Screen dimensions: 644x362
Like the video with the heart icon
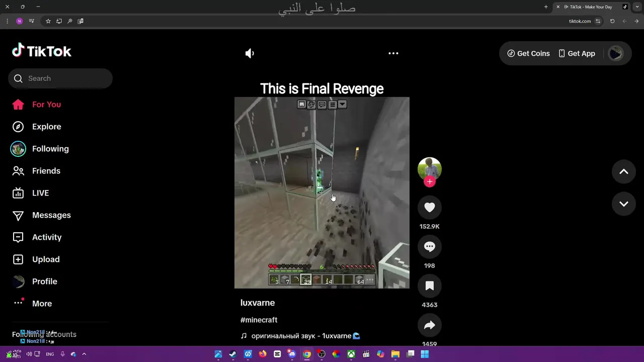click(430, 207)
